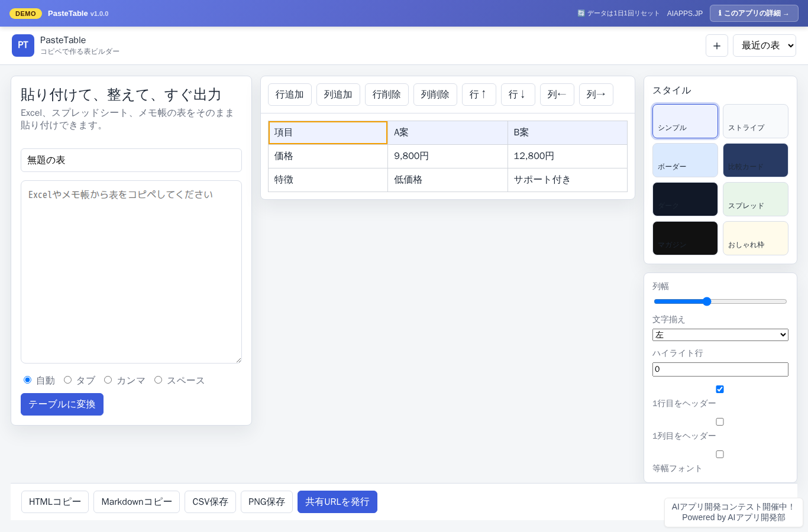808x532 pixels.
Task: Click the Markdownコピー button
Action: (137, 502)
